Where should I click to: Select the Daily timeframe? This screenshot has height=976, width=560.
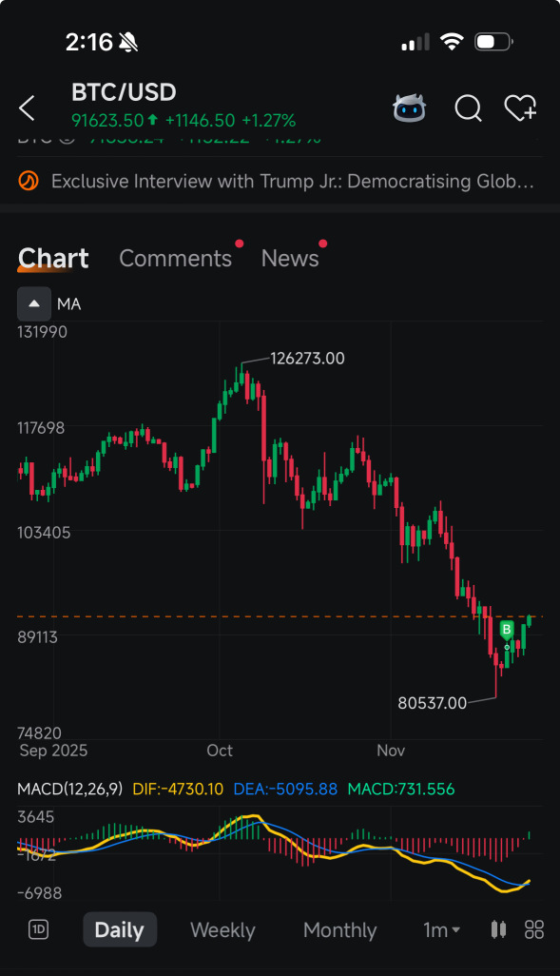(120, 930)
